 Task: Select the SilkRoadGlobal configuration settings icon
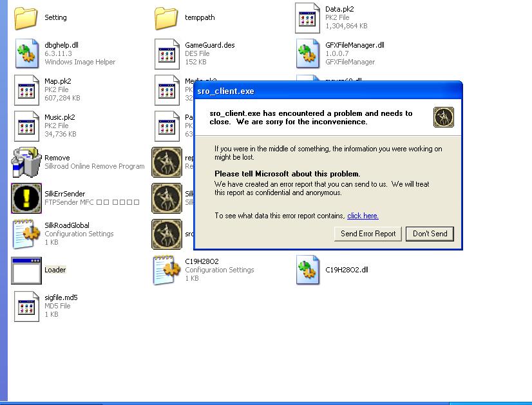[26, 234]
